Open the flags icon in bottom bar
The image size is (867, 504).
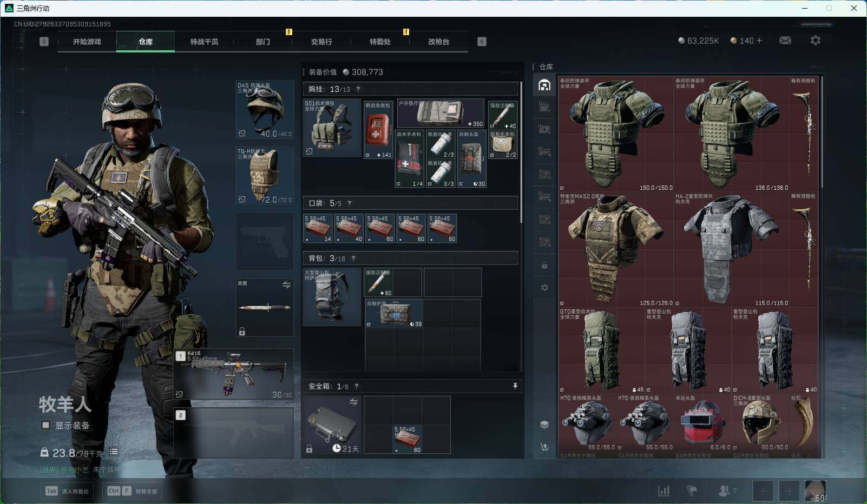[692, 490]
